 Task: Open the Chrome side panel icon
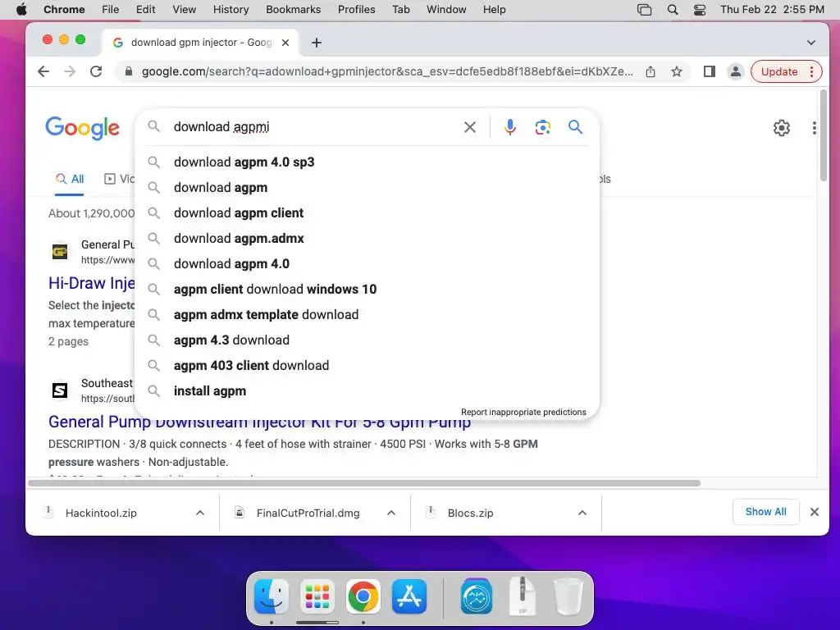[710, 71]
